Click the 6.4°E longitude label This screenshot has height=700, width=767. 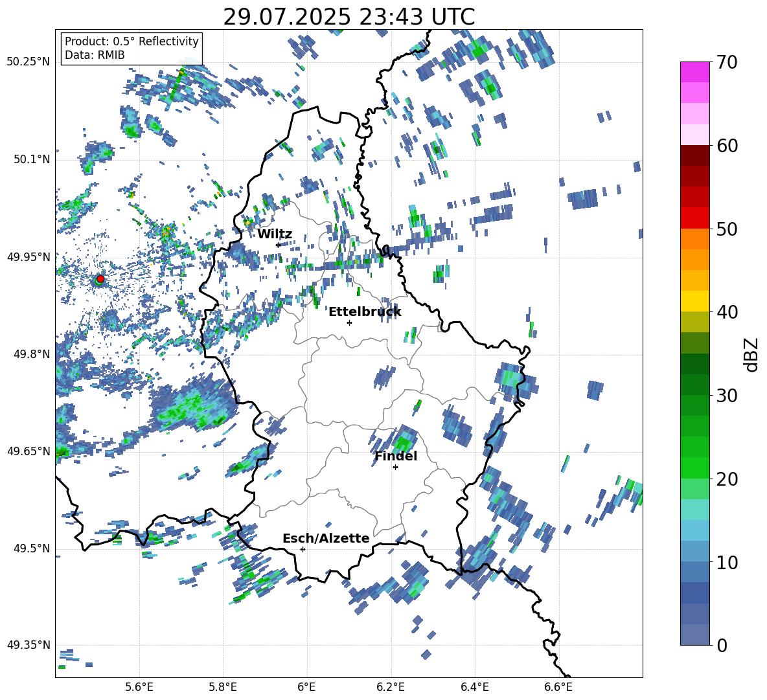(x=474, y=687)
